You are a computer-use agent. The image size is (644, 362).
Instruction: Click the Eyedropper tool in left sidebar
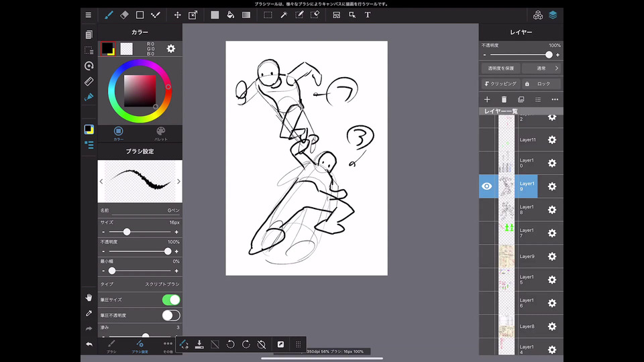[89, 313]
